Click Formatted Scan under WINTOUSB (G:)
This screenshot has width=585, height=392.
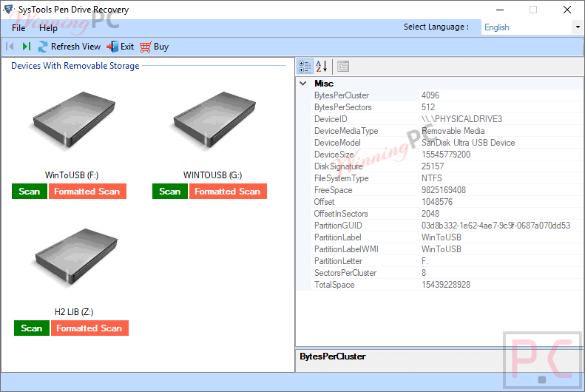tap(228, 192)
